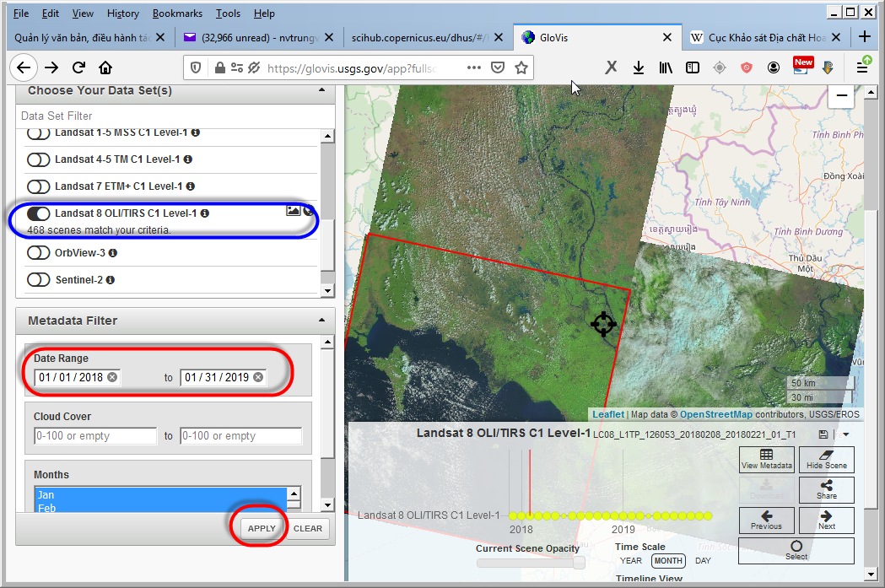This screenshot has width=885, height=588.
Task: Click Metadata Filter scroll-up arrow
Action: (x=328, y=343)
